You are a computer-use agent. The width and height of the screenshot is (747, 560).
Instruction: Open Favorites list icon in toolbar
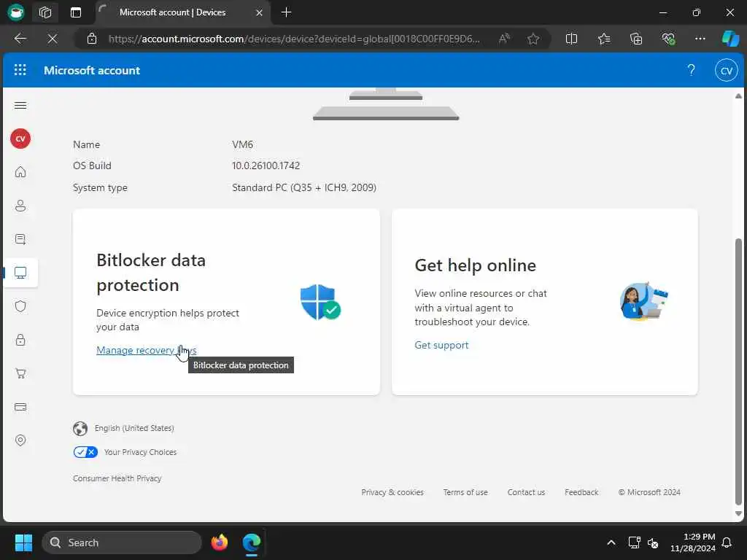(x=603, y=39)
